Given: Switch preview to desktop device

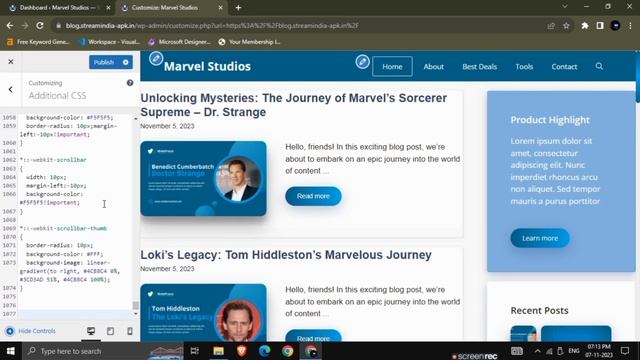Looking at the screenshot, I should (91, 331).
